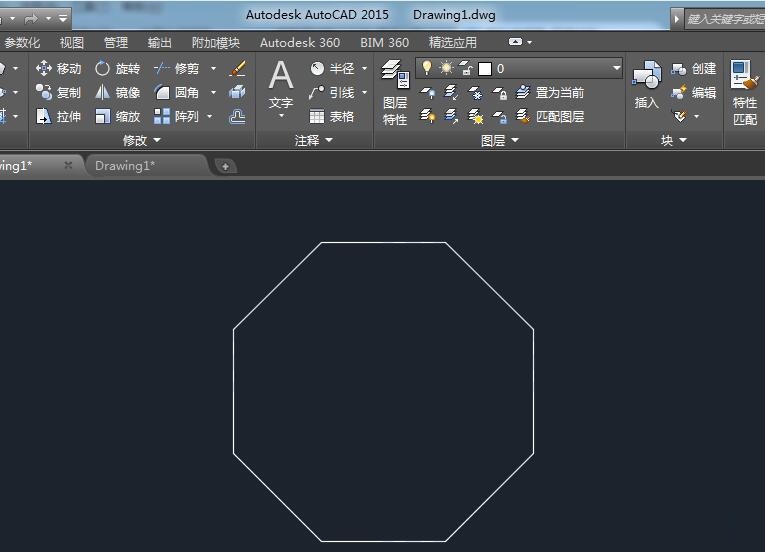Open the Output (输出) ribbon tab
This screenshot has height=552, width=765.
coord(160,42)
